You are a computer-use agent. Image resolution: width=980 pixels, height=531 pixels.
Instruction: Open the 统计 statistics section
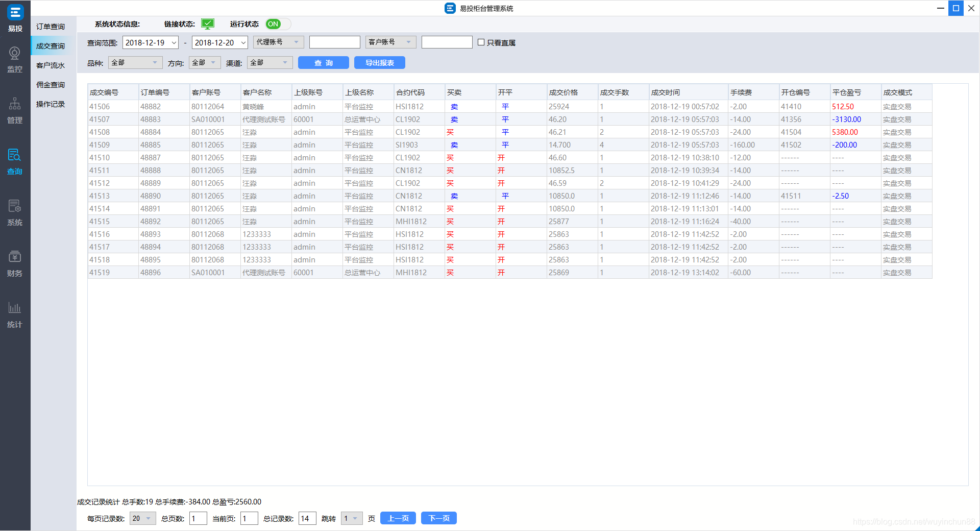[15, 315]
